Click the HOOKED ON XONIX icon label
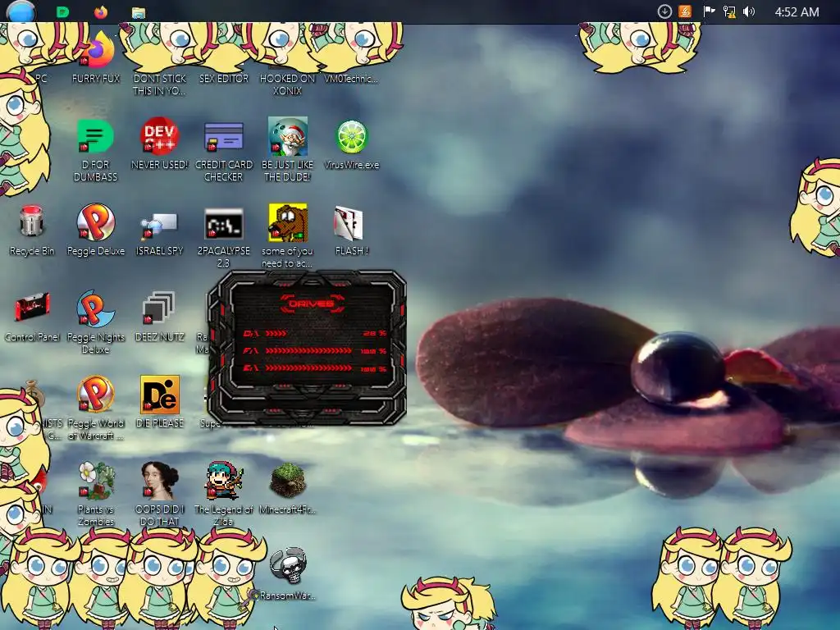The height and width of the screenshot is (630, 840). pos(288,84)
